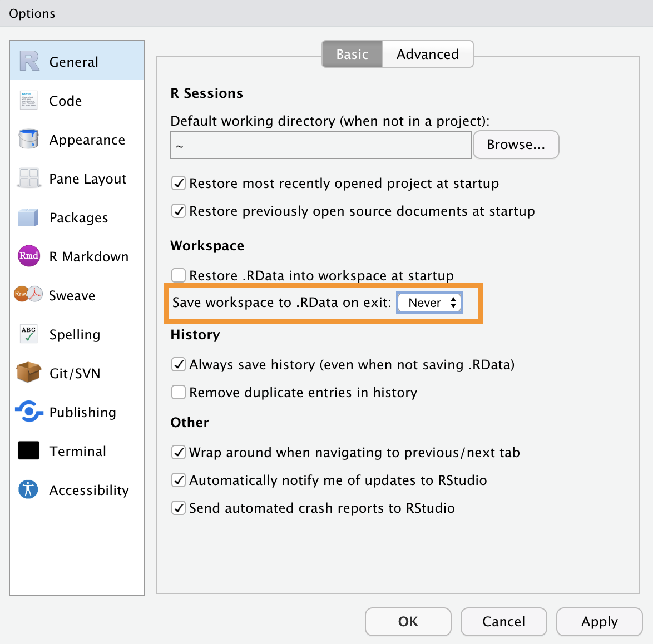This screenshot has height=644, width=653.
Task: Open the Packages category label
Action: pyautogui.click(x=79, y=217)
